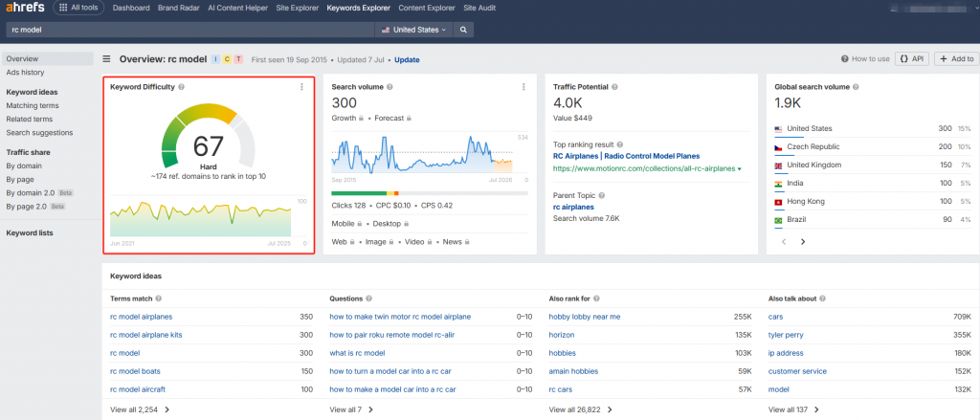Expand the motionrc.com URL dropdown arrow
The image size is (980, 420).
pos(740,169)
